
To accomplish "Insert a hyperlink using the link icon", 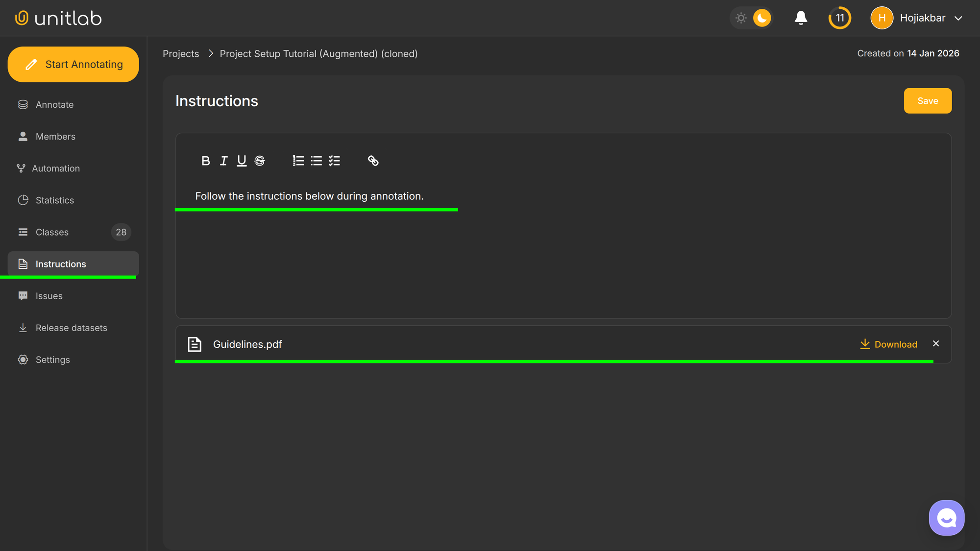I will pos(373,161).
